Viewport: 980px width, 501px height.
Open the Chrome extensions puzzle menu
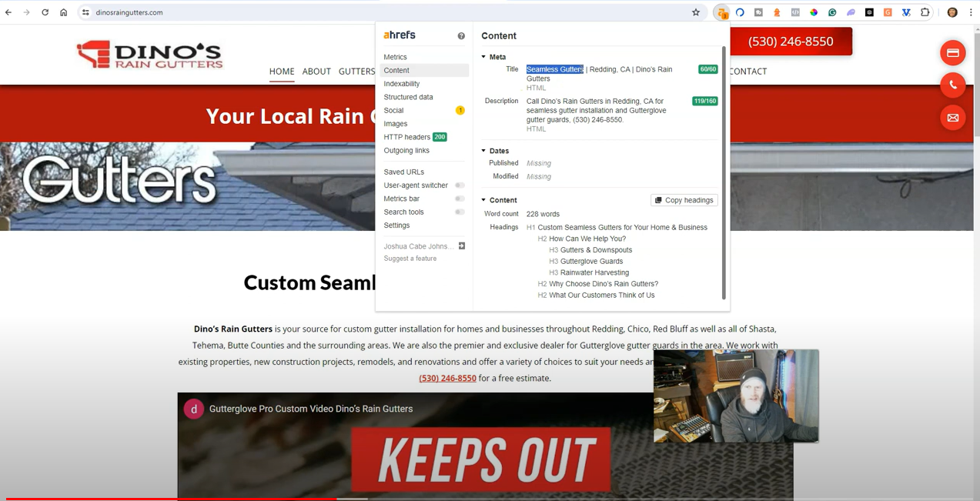point(925,12)
